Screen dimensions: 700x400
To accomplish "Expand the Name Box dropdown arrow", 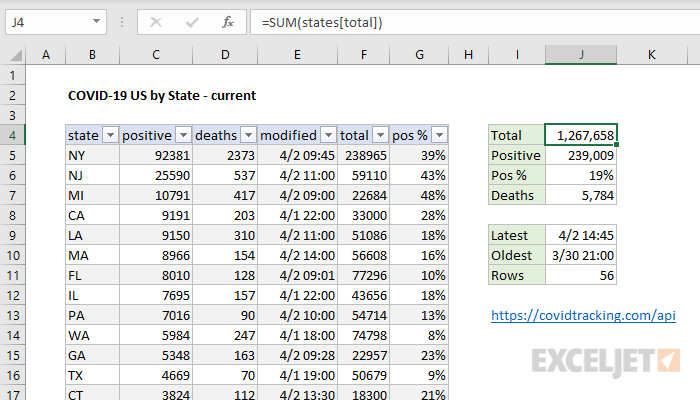I will click(x=96, y=21).
